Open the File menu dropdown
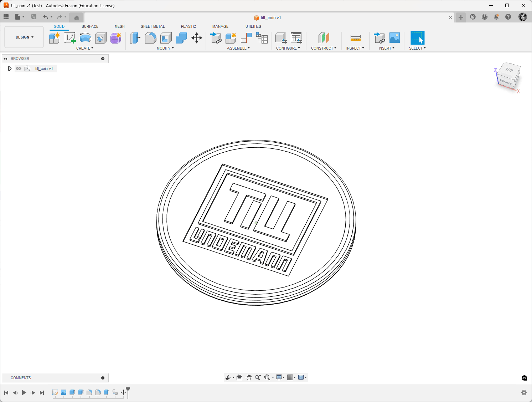Image resolution: width=532 pixels, height=402 pixels. pyautogui.click(x=20, y=17)
